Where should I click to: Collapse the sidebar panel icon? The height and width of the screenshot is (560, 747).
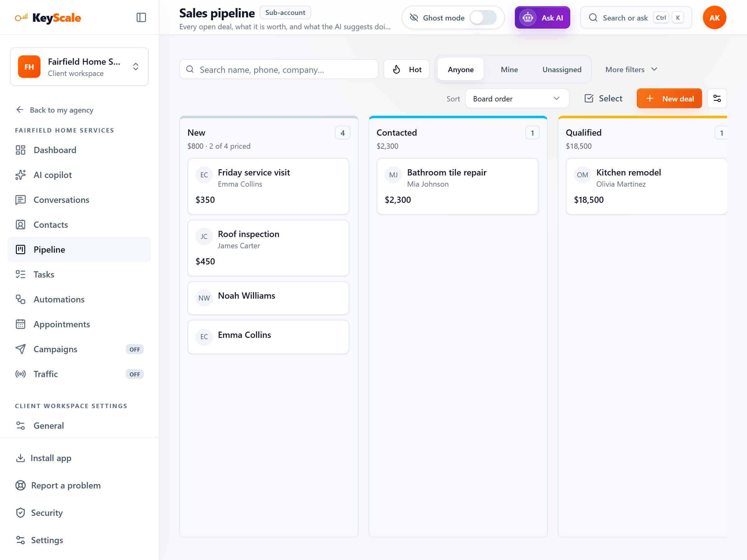(x=141, y=17)
